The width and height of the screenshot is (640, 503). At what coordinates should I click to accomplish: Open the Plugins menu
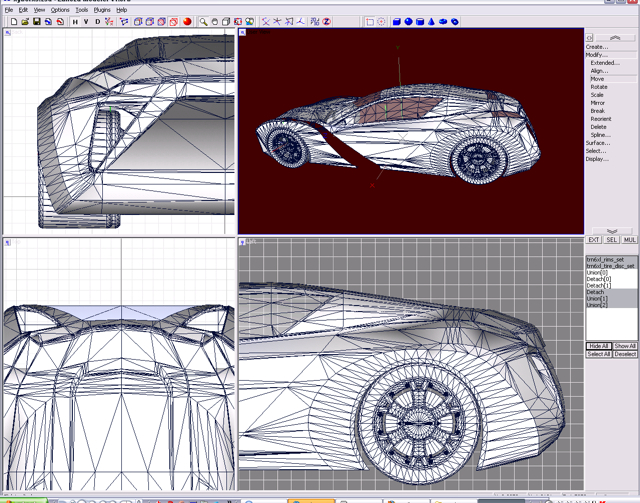click(x=100, y=10)
